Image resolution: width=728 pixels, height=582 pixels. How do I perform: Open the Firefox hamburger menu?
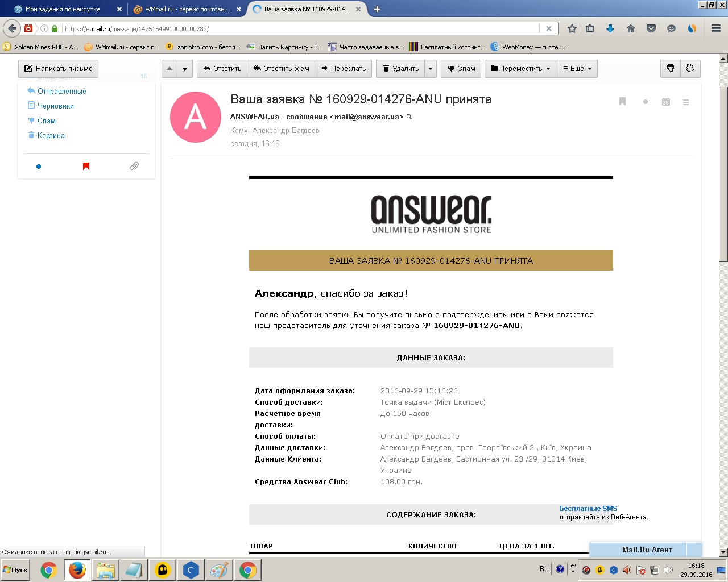point(716,28)
